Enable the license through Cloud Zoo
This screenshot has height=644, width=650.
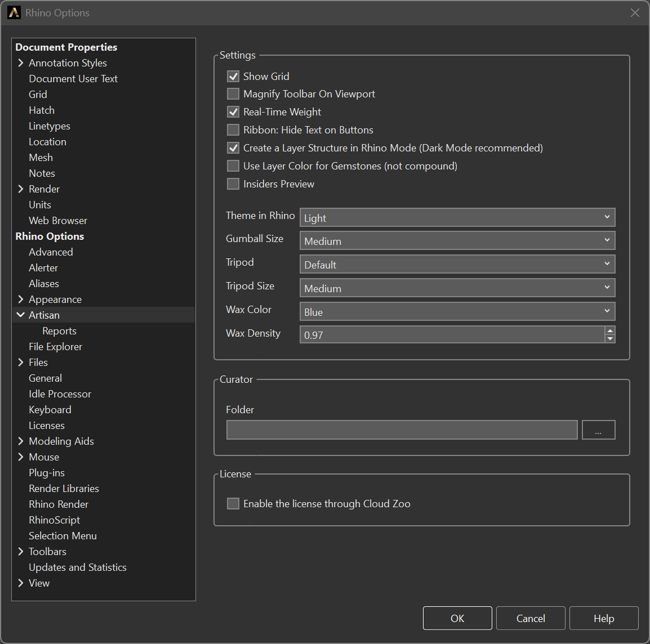click(x=233, y=503)
